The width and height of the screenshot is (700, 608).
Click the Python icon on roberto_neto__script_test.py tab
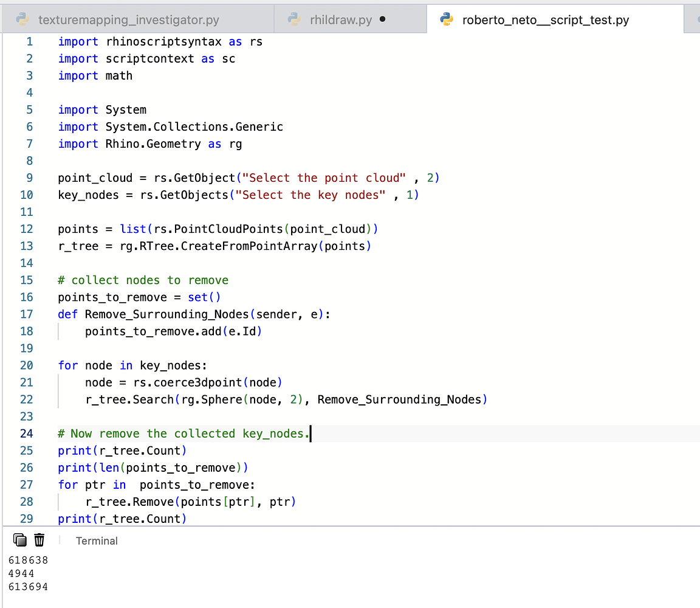pyautogui.click(x=448, y=19)
